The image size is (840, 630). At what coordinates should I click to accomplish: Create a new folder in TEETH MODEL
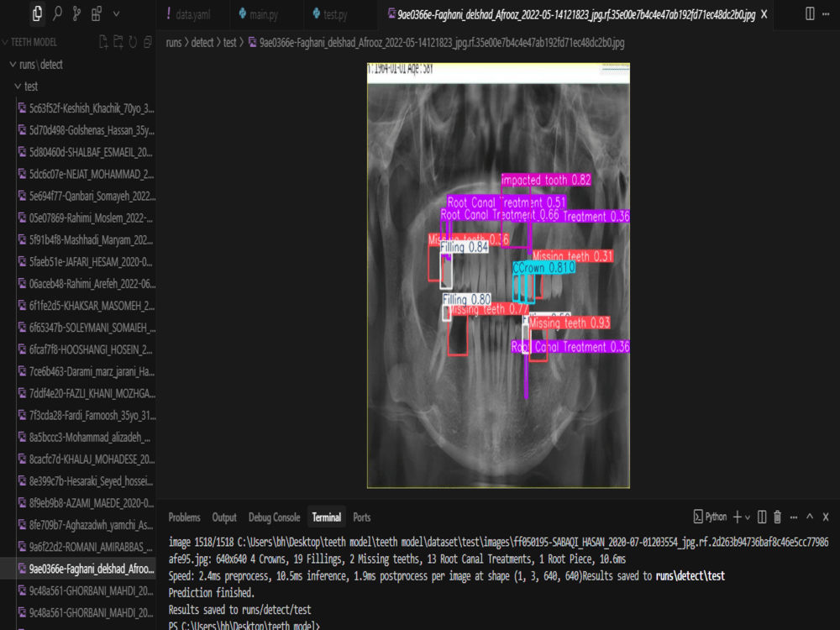pos(118,42)
